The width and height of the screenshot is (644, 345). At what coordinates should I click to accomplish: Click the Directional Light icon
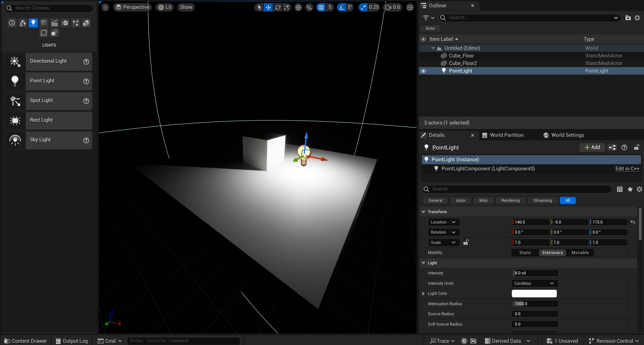15,61
